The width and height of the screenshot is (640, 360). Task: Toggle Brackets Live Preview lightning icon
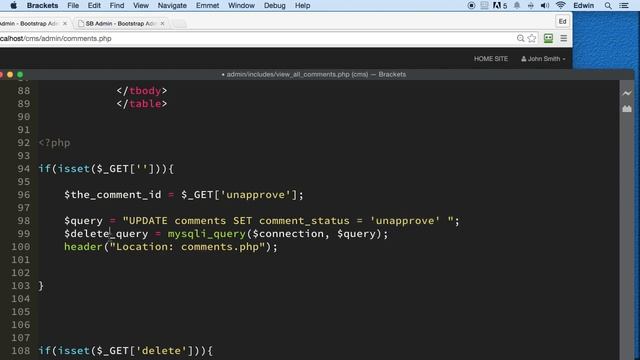click(x=627, y=93)
